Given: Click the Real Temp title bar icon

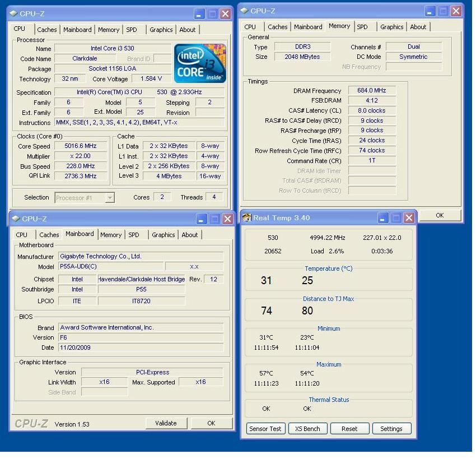Looking at the screenshot, I should point(247,218).
